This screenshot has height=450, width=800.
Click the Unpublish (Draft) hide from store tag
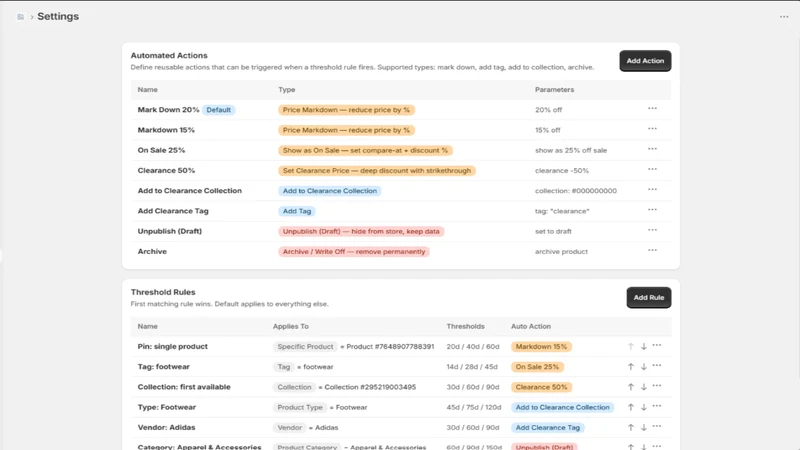click(361, 231)
